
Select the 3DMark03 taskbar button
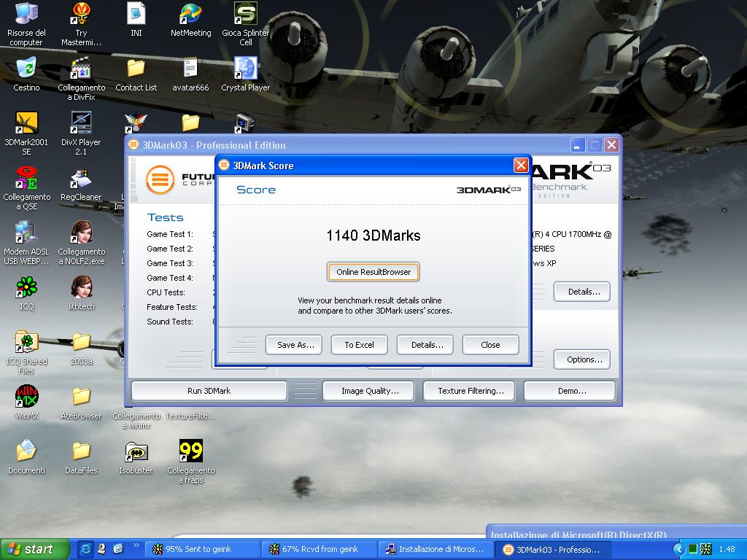click(x=552, y=550)
